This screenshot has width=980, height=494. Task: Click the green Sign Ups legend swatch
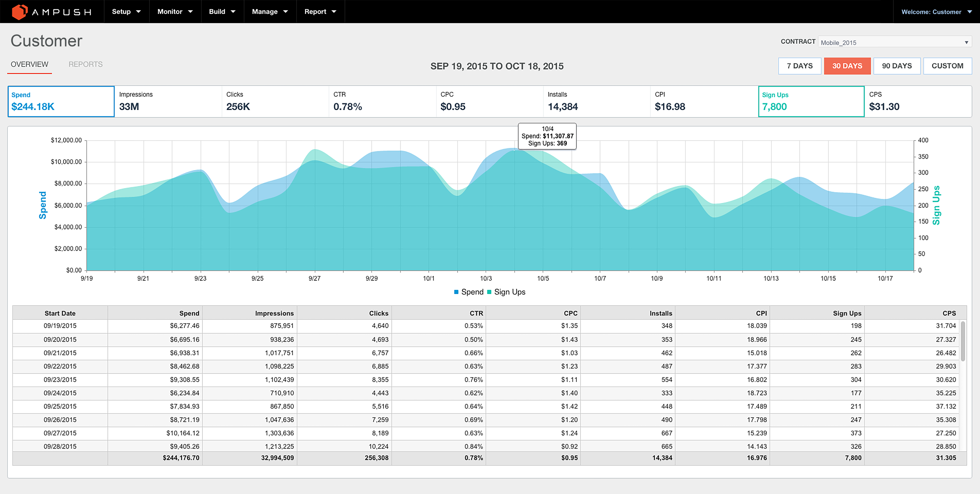pos(489,292)
